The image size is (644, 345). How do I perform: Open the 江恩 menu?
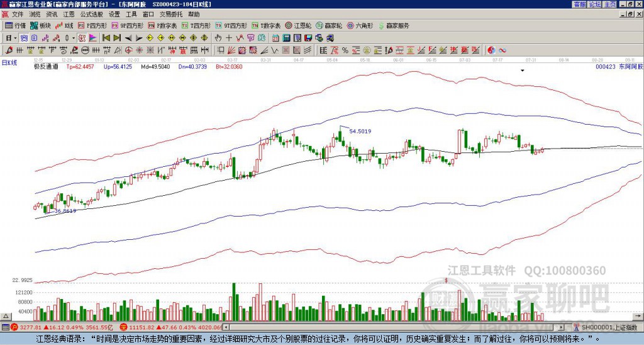tap(69, 14)
